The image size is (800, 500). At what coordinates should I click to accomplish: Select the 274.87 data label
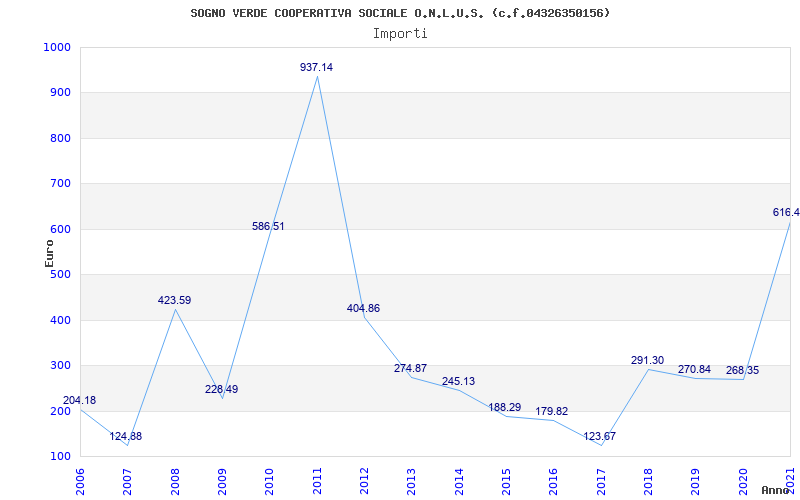click(410, 368)
